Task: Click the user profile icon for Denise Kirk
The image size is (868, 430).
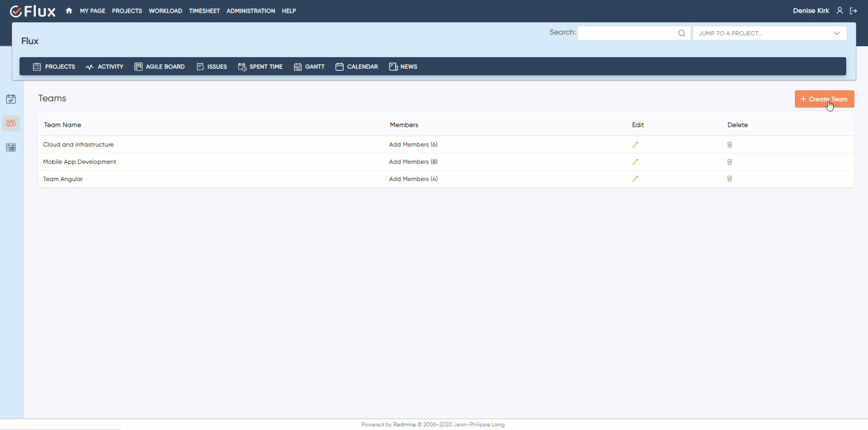Action: coord(839,10)
